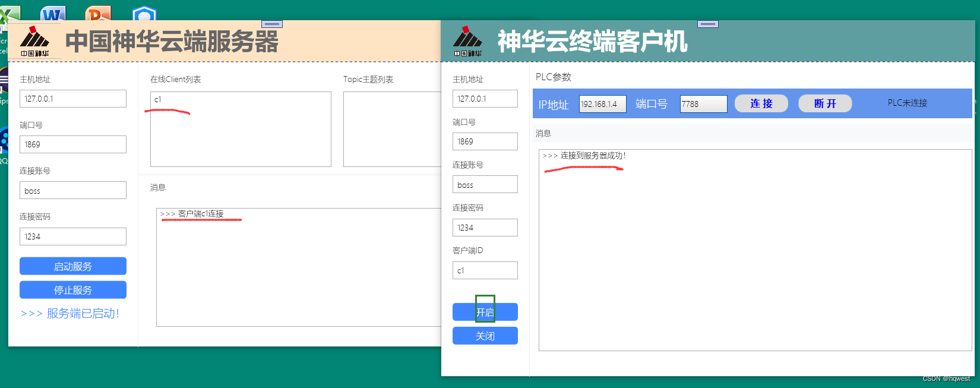
Task: Click client 消息 section label
Action: click(x=543, y=134)
